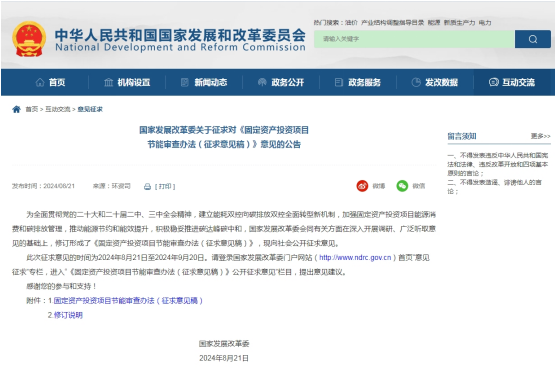Image resolution: width=557 pixels, height=378 pixels.
Task: Open the 互动交流 navigation tab
Action: point(512,82)
